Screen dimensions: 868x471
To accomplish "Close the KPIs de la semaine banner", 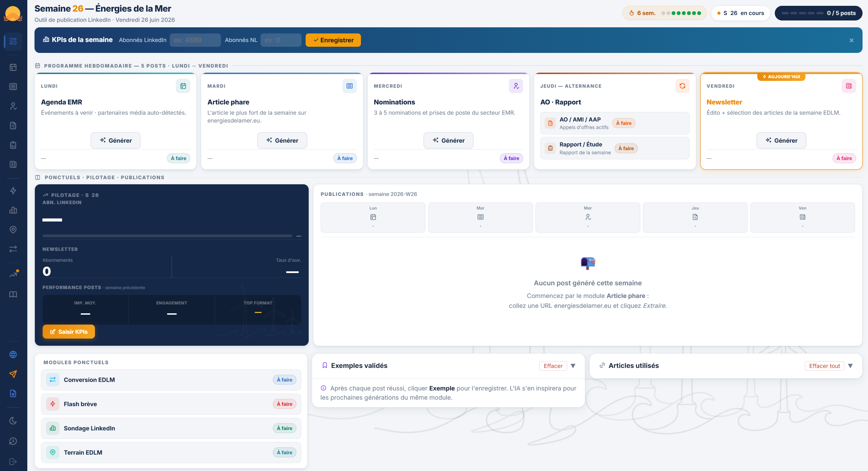I will [x=852, y=40].
